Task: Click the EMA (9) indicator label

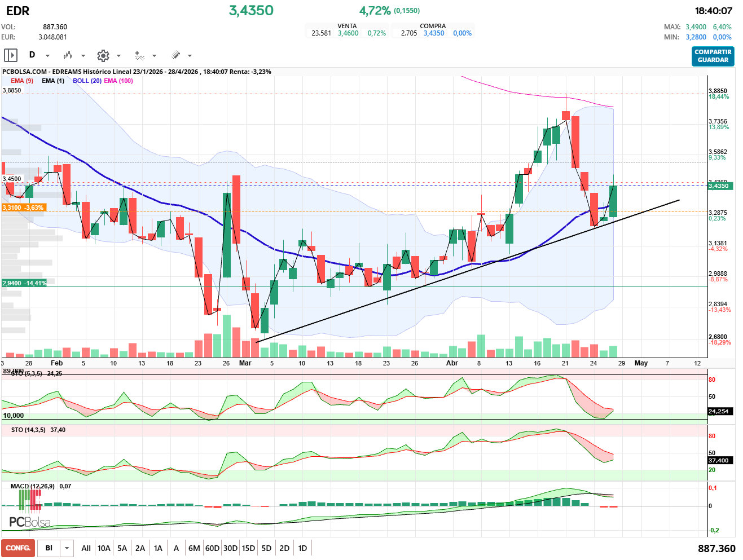Action: pyautogui.click(x=22, y=81)
